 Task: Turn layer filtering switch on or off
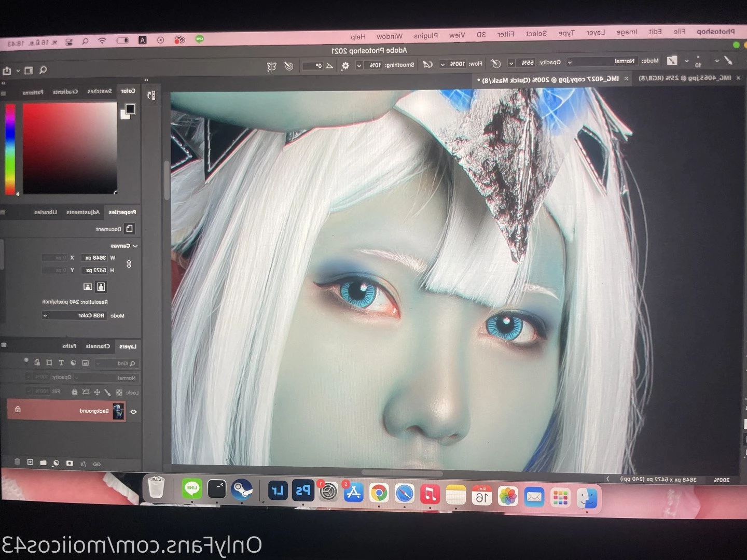click(26, 360)
